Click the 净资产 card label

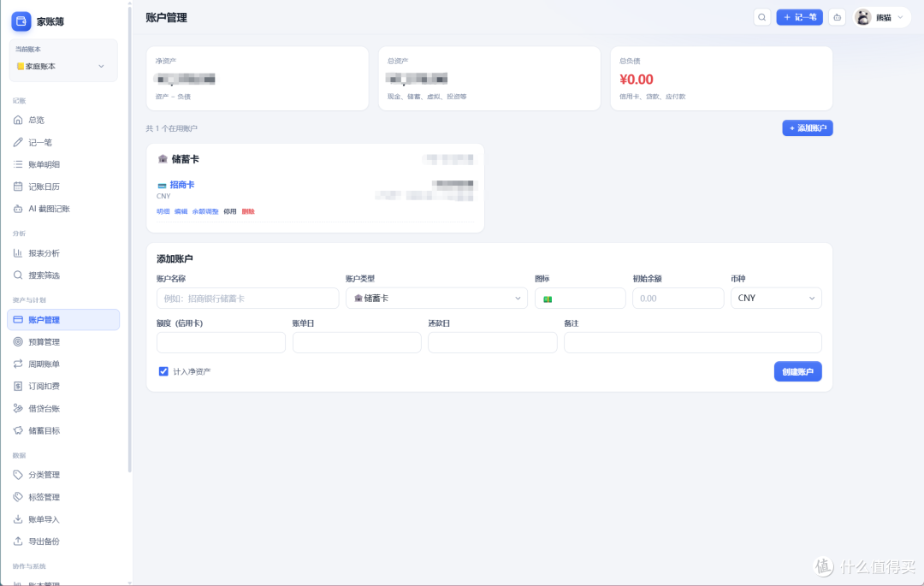166,61
